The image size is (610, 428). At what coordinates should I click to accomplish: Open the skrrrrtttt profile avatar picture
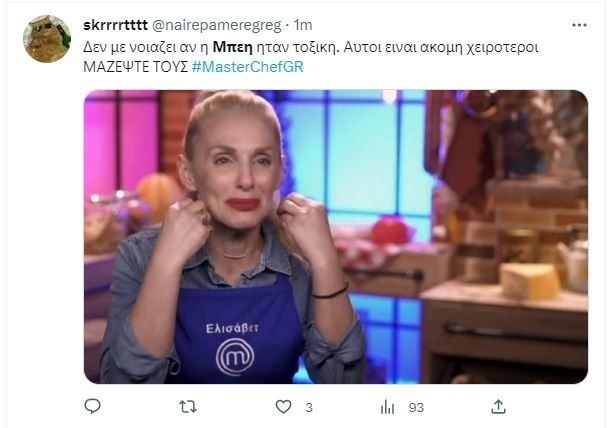(47, 39)
